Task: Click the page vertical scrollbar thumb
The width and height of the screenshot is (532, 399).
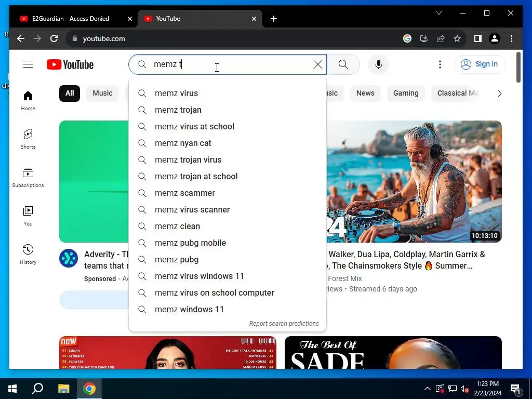Action: (518, 67)
